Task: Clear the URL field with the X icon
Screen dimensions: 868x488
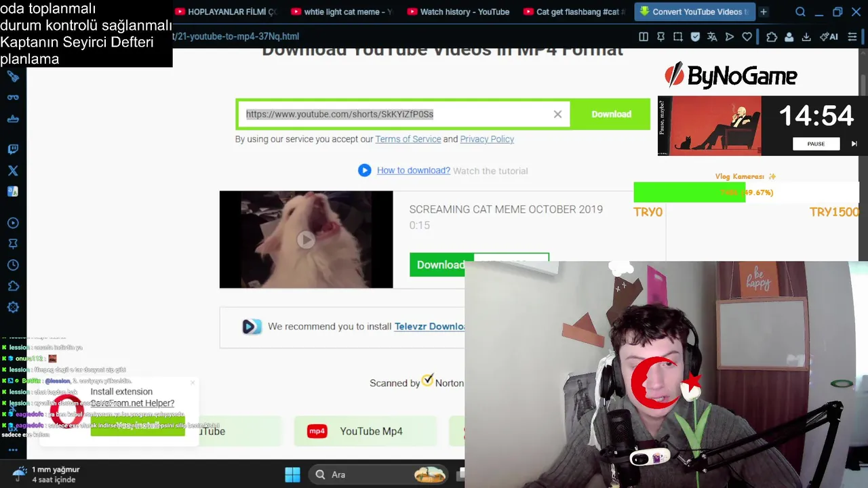Action: coord(557,114)
